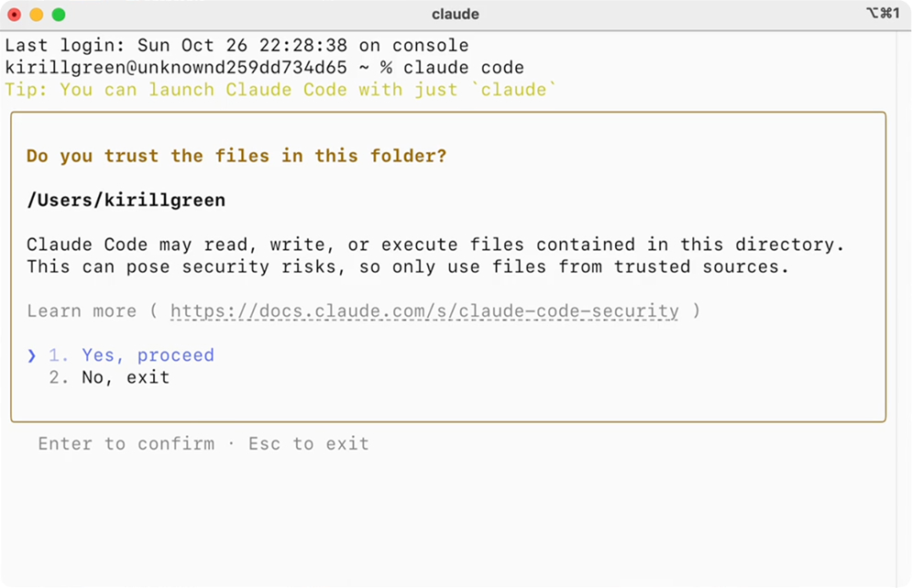The height and width of the screenshot is (588, 912).
Task: Click the green zoom window button
Action: point(59,15)
